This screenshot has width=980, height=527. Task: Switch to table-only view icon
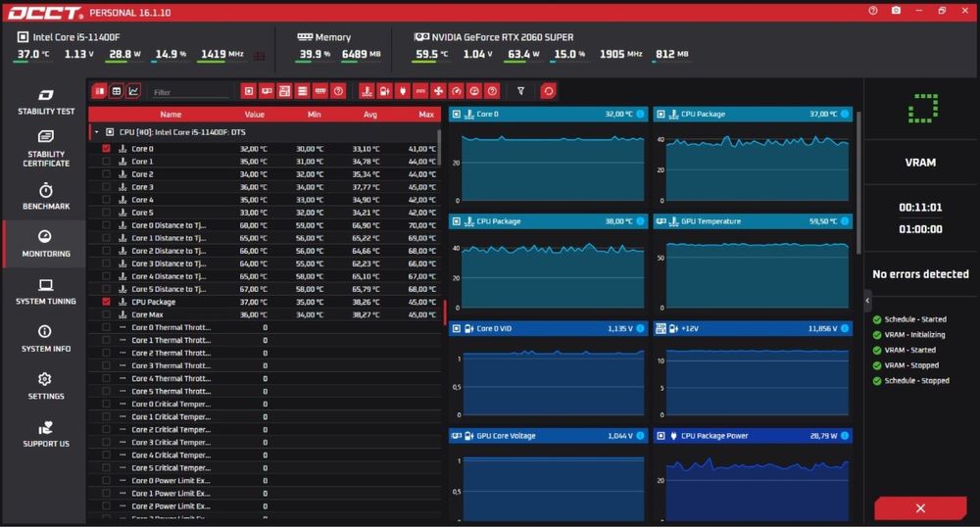pos(117,91)
